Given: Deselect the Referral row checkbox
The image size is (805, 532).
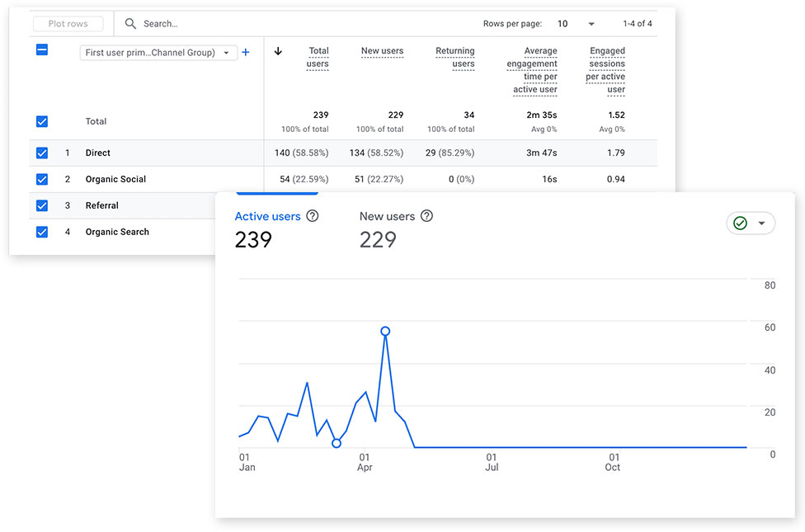Looking at the screenshot, I should coord(42,205).
